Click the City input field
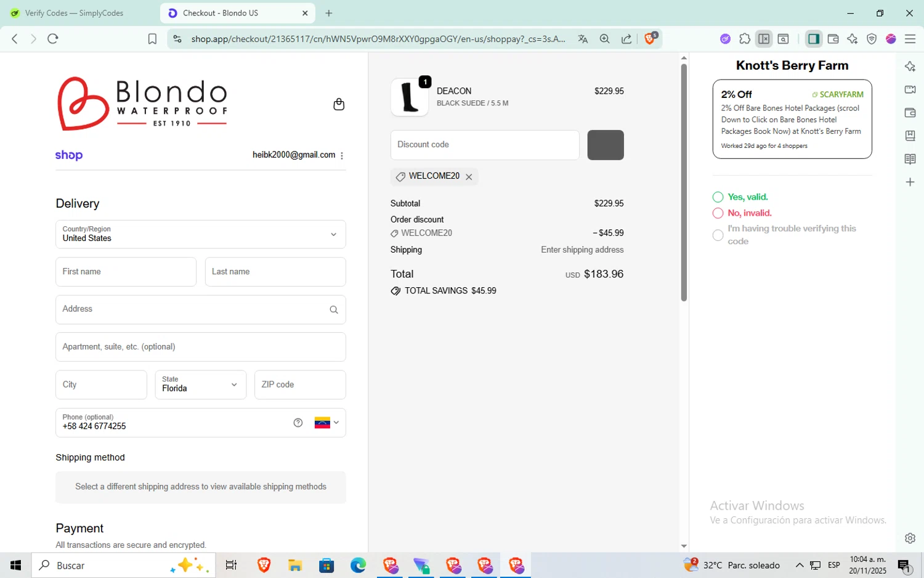This screenshot has height=578, width=924. (x=102, y=385)
